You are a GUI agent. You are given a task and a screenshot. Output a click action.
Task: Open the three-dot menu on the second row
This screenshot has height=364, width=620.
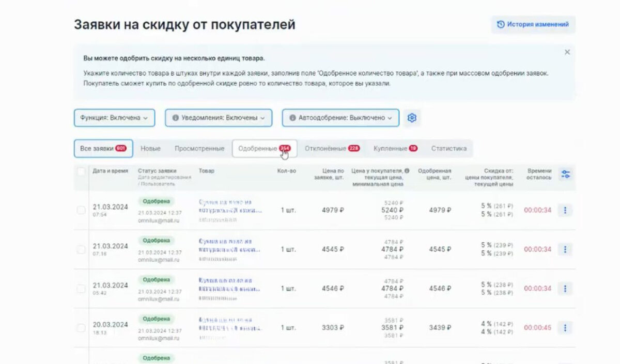pos(565,249)
